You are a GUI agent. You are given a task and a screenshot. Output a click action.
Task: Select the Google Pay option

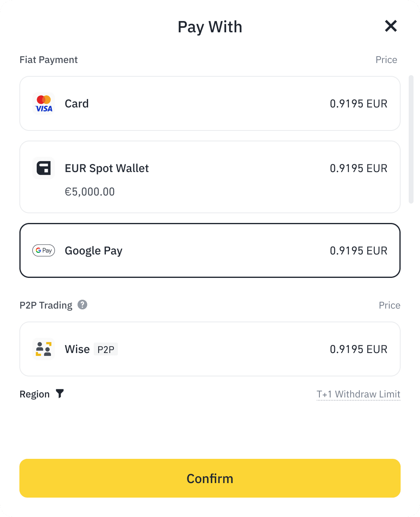pos(210,250)
